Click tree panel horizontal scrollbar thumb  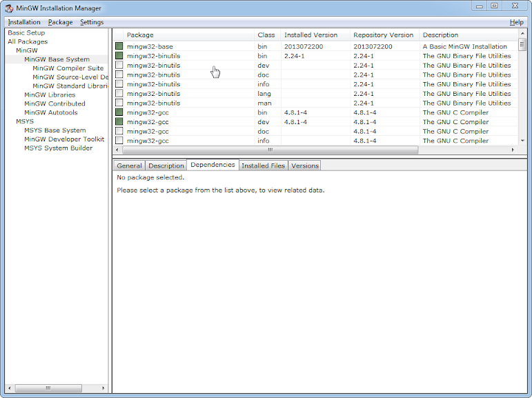pos(48,388)
